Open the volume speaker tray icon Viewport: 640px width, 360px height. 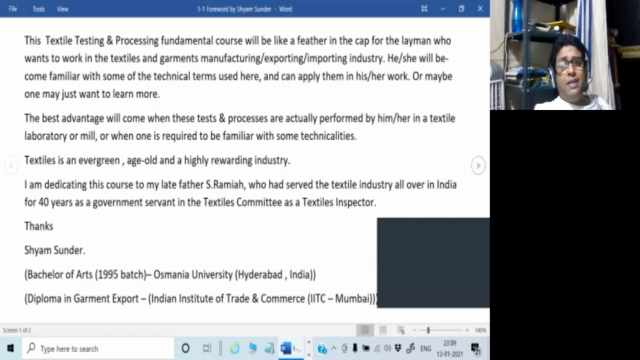(x=387, y=348)
